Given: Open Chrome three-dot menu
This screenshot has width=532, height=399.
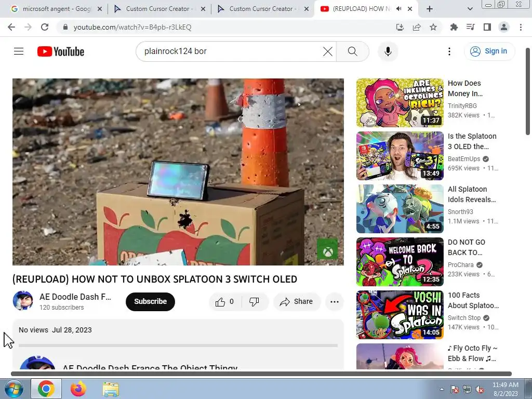Looking at the screenshot, I should pyautogui.click(x=521, y=27).
